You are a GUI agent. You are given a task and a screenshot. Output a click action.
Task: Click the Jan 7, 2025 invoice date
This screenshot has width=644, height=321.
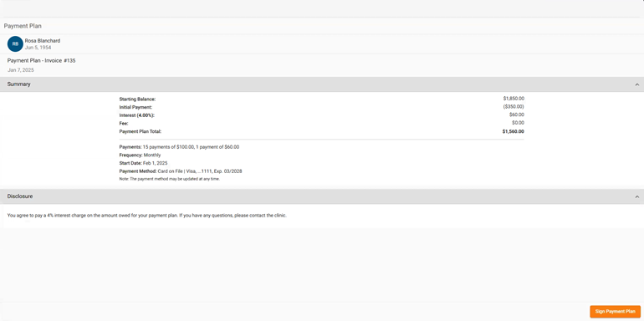21,70
